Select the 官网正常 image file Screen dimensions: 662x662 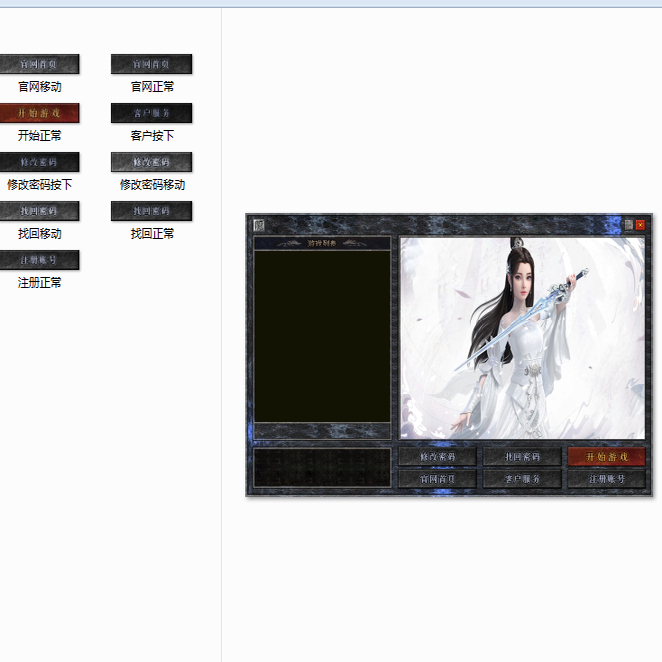point(152,64)
